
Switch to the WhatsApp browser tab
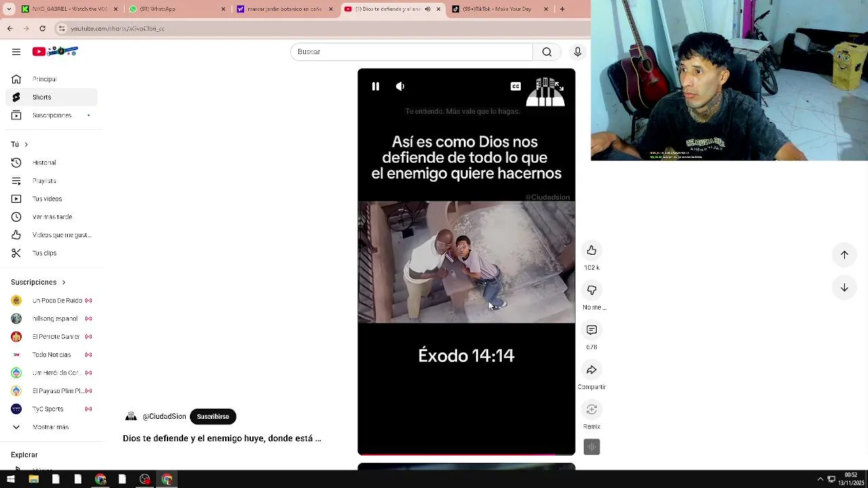(176, 9)
